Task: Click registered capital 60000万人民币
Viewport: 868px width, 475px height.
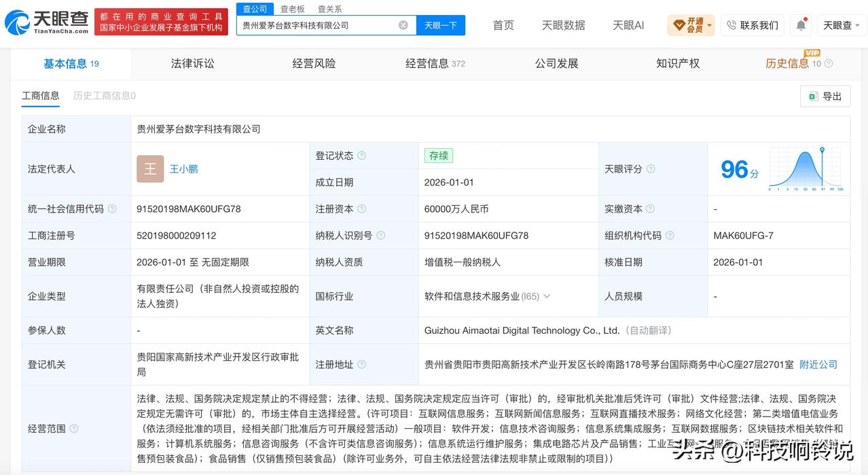Action: (456, 209)
